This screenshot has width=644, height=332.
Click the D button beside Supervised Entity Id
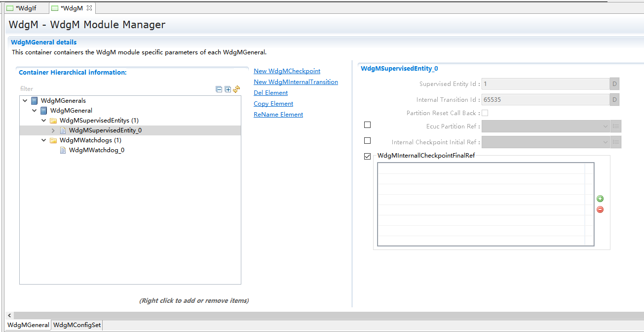pyautogui.click(x=614, y=84)
